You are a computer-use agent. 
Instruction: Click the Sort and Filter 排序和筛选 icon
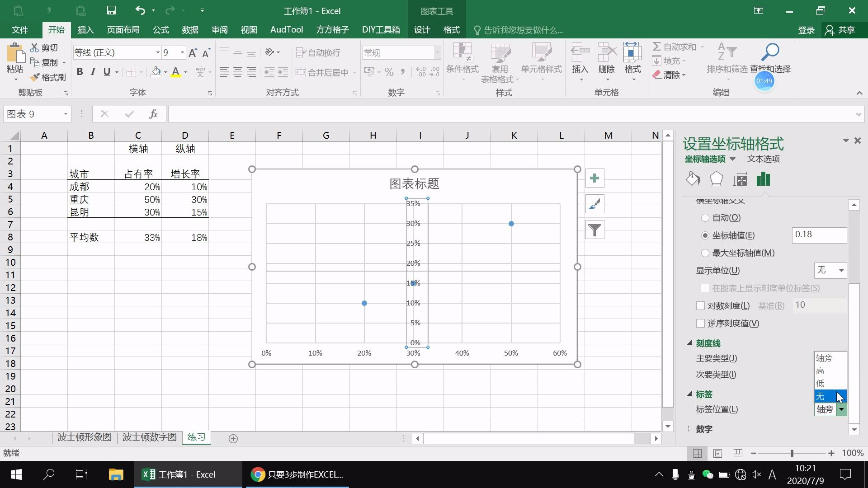tap(727, 52)
